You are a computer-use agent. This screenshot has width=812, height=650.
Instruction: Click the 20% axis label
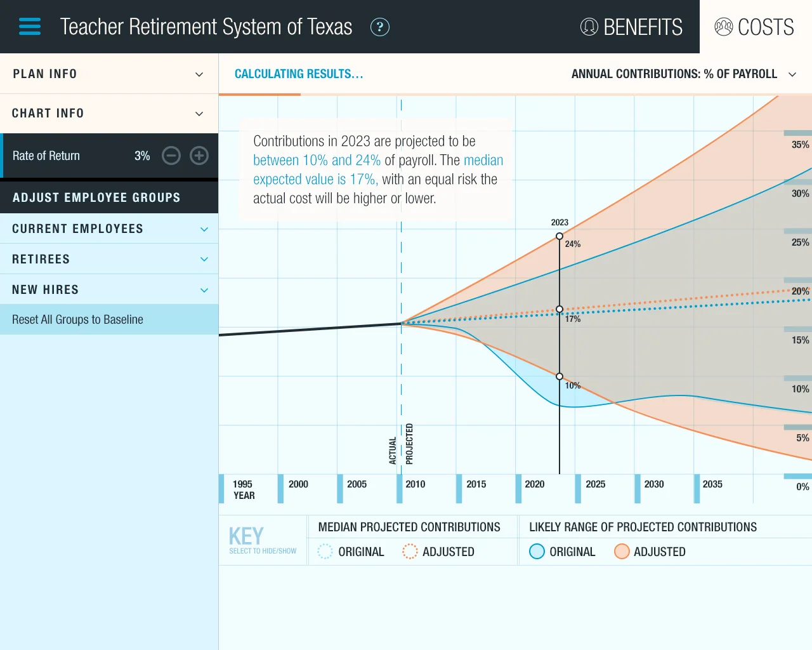pyautogui.click(x=801, y=291)
